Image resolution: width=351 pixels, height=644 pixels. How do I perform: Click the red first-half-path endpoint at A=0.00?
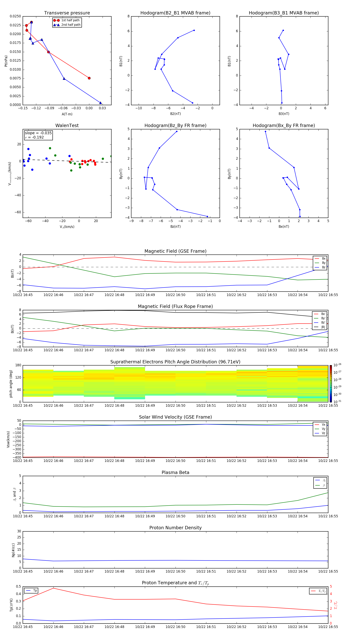coord(89,78)
